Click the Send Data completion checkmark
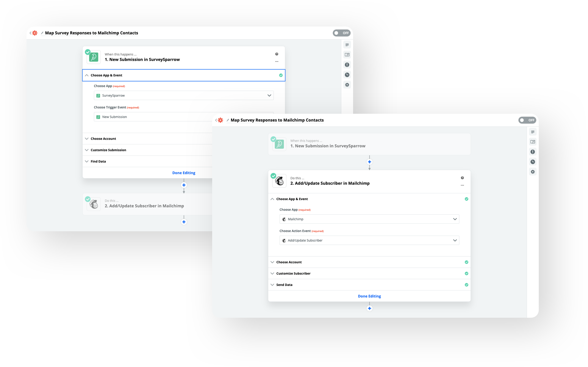This screenshot has width=588, height=367. [x=466, y=284]
